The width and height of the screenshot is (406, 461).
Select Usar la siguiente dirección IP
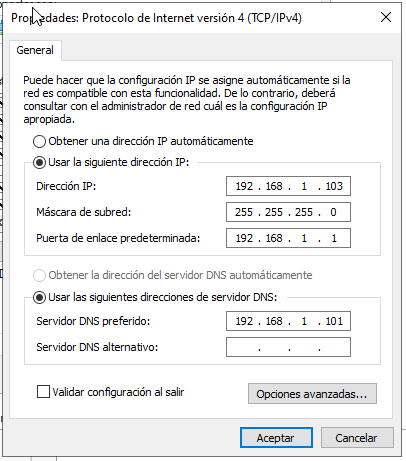39,163
